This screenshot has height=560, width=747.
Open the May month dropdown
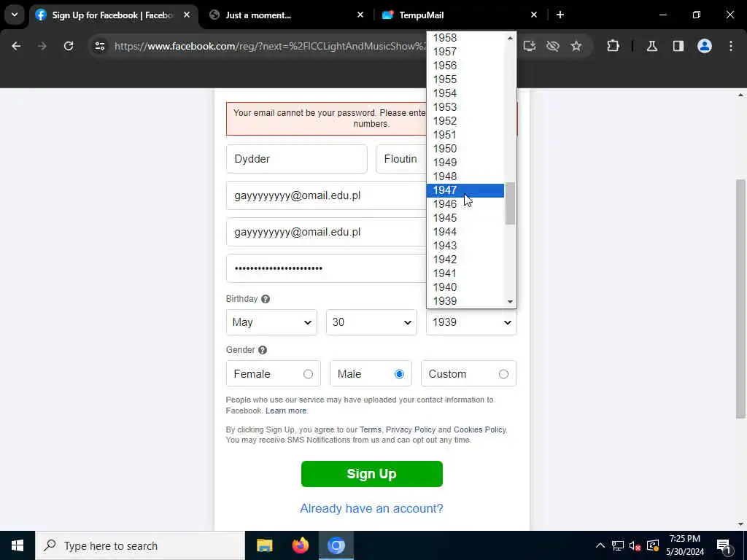(x=271, y=322)
